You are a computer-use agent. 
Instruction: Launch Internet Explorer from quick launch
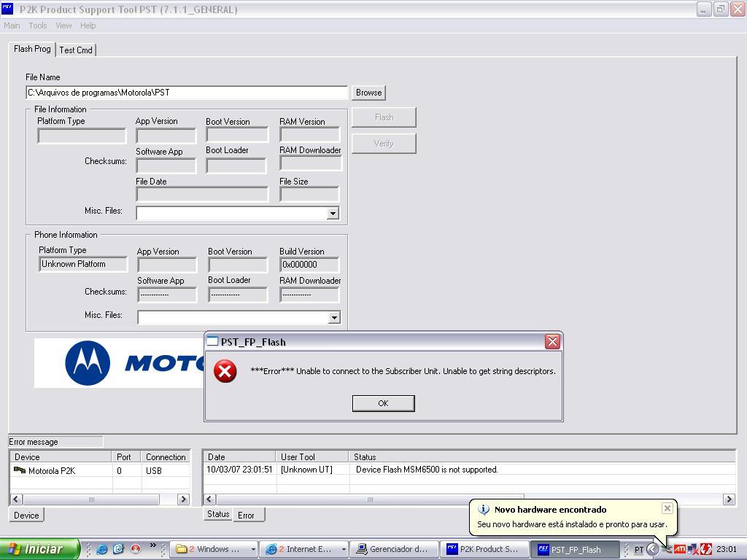(102, 549)
